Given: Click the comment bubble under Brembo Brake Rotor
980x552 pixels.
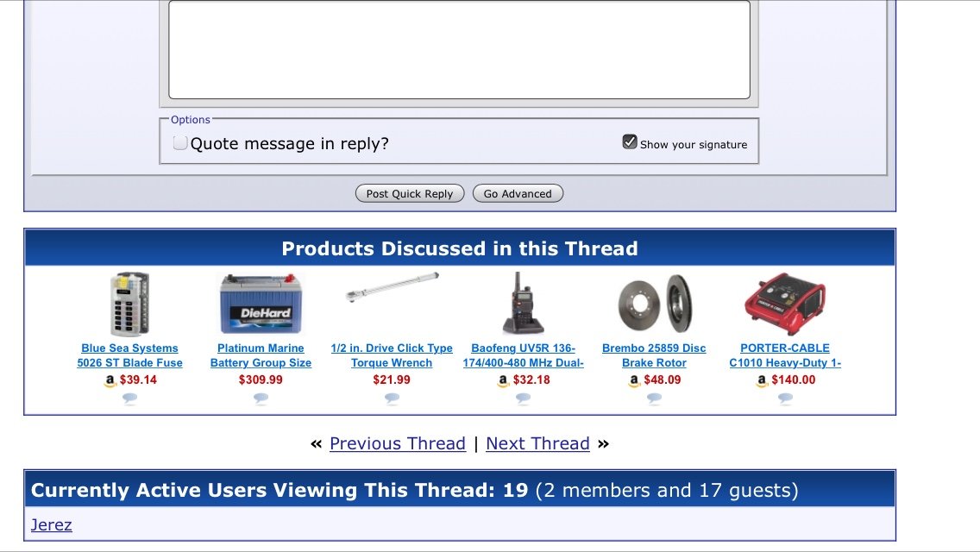Looking at the screenshot, I should (655, 398).
